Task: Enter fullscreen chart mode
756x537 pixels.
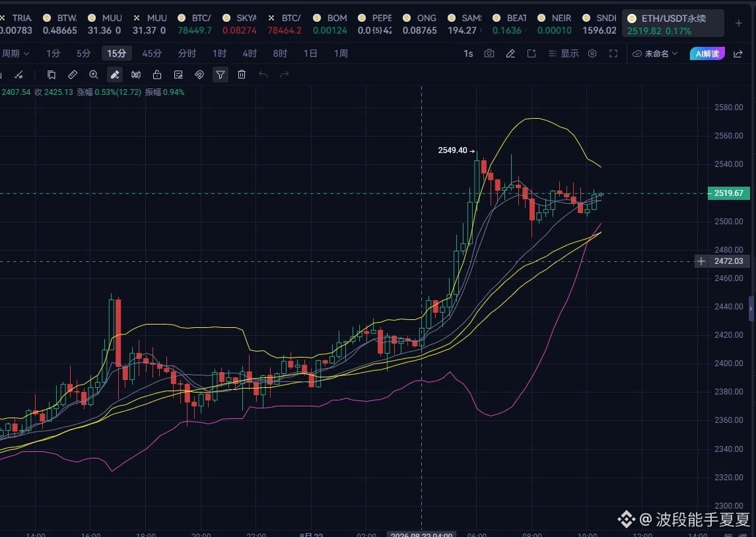Action: (x=613, y=53)
